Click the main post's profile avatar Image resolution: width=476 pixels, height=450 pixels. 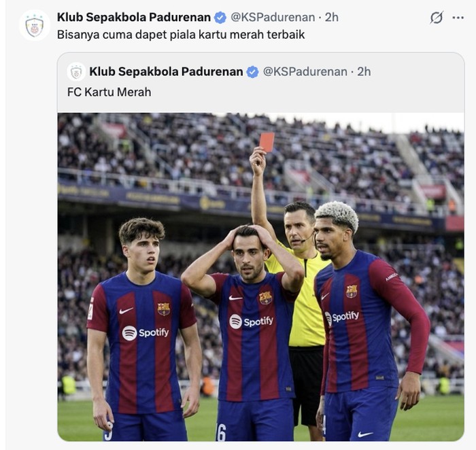pos(34,26)
